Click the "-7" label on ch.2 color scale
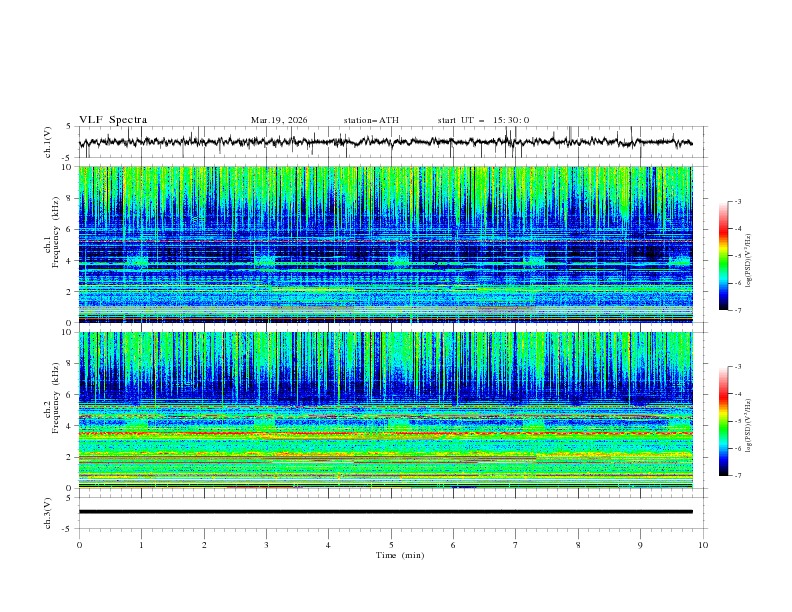The height and width of the screenshot is (612, 792). coord(738,476)
